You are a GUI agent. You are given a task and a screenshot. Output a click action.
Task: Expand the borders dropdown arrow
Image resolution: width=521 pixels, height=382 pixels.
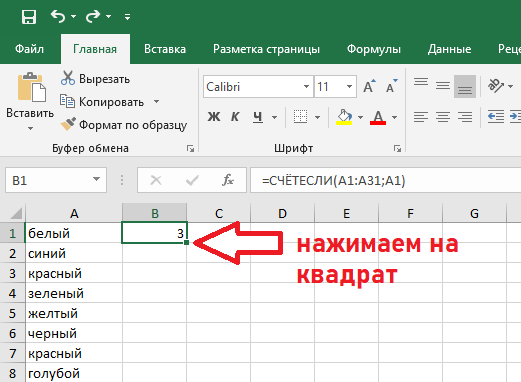pos(317,117)
